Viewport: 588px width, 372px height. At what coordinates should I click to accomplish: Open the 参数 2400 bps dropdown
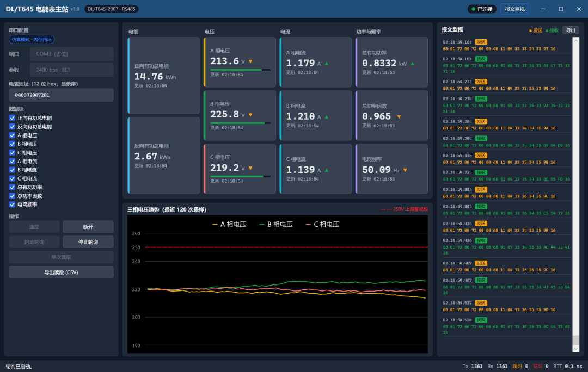[x=72, y=70]
